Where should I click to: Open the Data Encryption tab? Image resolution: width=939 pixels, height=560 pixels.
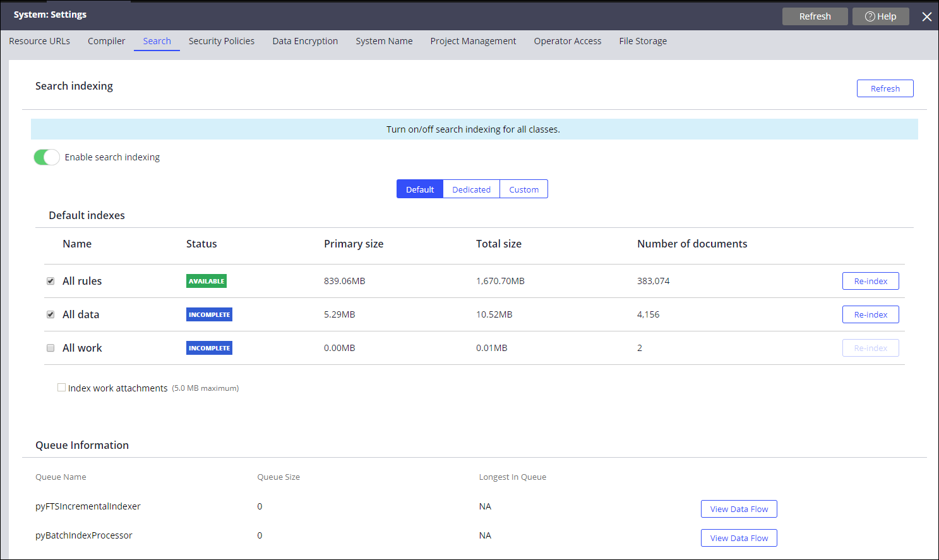coord(305,41)
